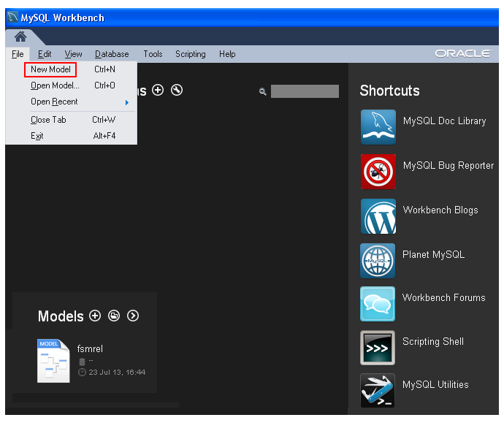The image size is (504, 431).
Task: Click the Workbench Blogs WordPress icon
Action: point(378,216)
